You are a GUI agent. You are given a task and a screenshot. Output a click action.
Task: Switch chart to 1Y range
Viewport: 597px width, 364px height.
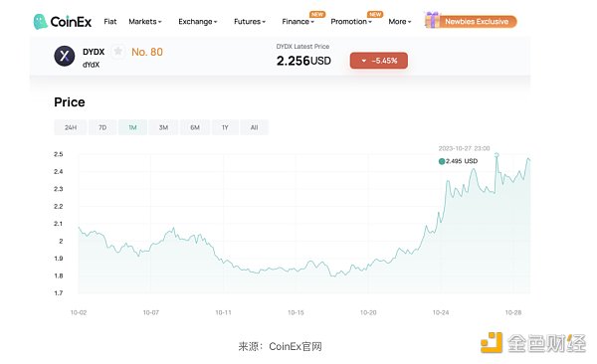(x=225, y=127)
